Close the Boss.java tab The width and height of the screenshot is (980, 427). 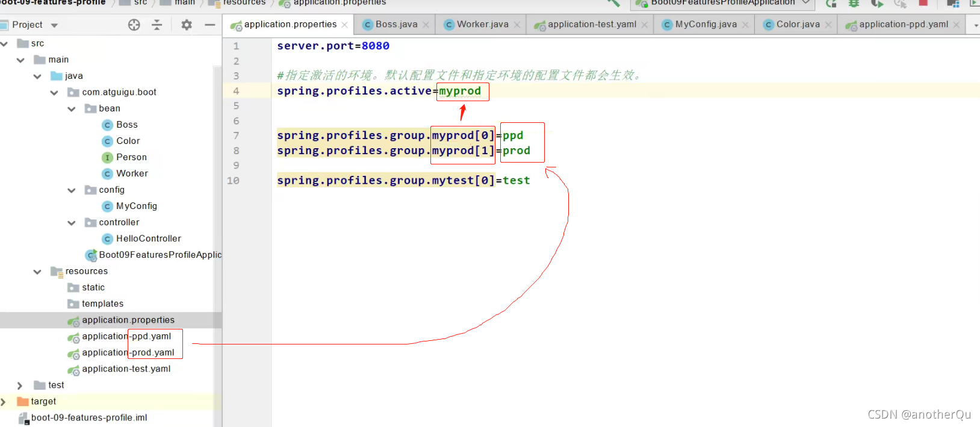[426, 25]
